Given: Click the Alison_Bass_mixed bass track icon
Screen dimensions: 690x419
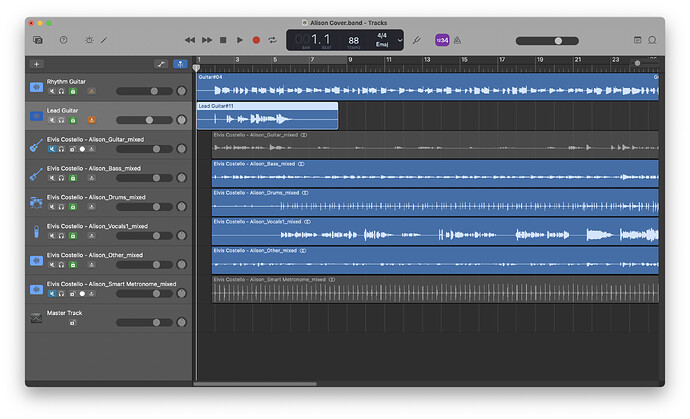Looking at the screenshot, I should pos(37,174).
